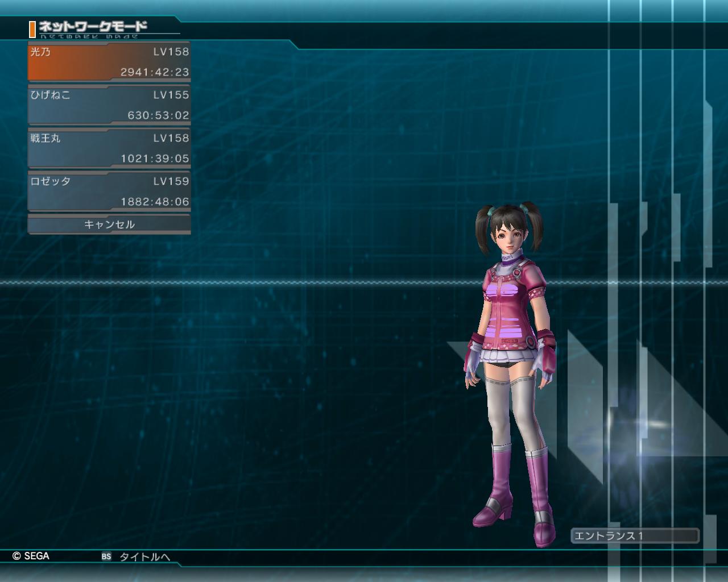Click the © SEGA copyright text
The height and width of the screenshot is (582, 728).
31,556
